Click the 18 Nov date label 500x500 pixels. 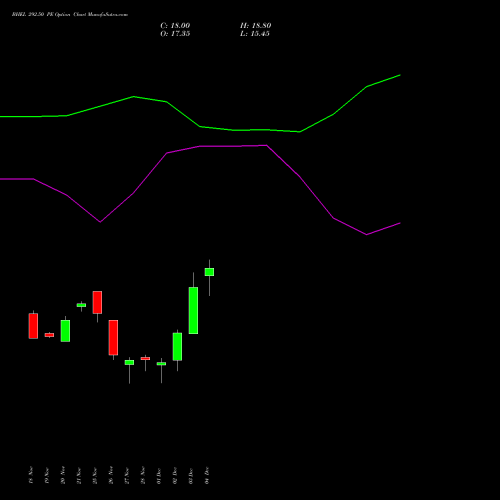click(31, 475)
